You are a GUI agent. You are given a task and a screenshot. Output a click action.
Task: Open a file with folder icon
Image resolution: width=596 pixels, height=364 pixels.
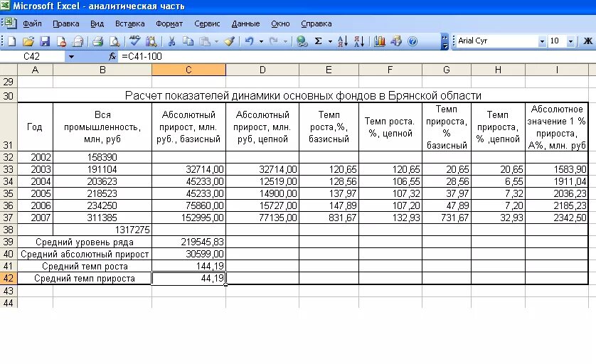pyautogui.click(x=28, y=41)
